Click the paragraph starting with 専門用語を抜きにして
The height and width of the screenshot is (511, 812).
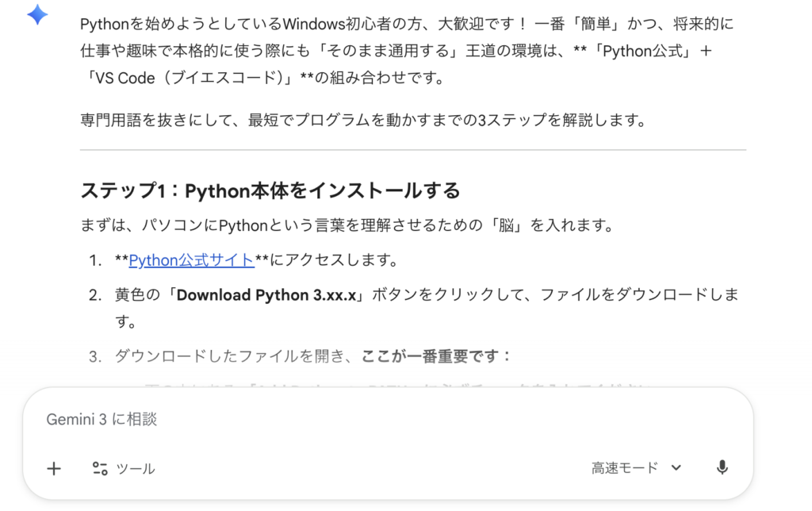(363, 121)
